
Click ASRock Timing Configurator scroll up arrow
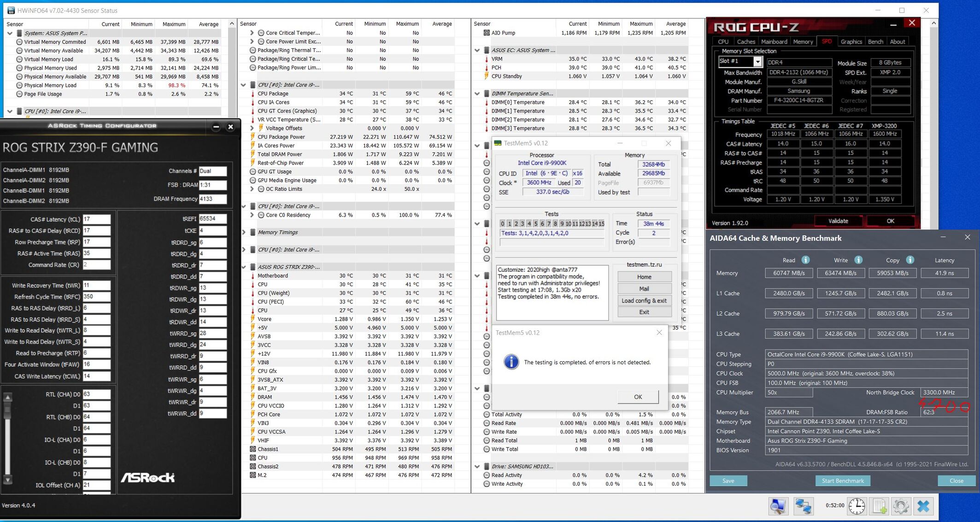tap(7, 397)
